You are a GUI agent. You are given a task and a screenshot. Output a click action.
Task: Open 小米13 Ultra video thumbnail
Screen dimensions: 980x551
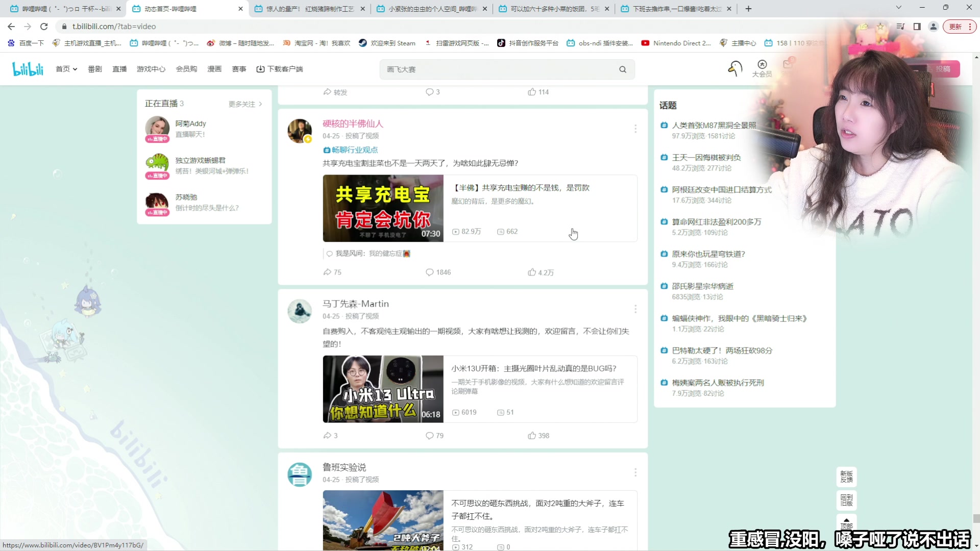click(x=383, y=389)
